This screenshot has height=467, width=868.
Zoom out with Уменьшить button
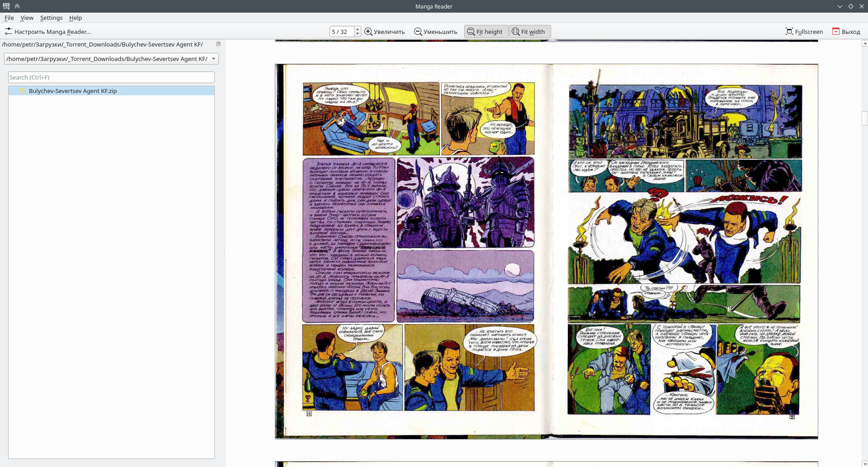[436, 32]
